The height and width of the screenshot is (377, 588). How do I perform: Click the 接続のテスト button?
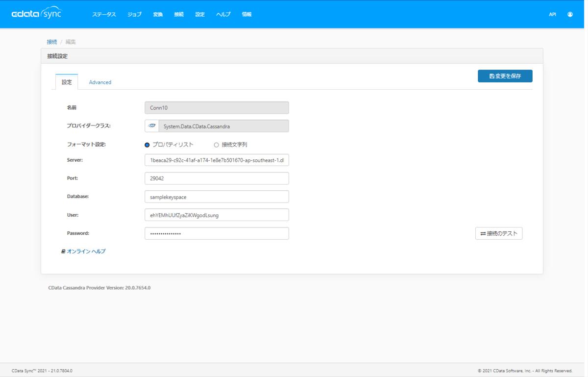click(499, 233)
